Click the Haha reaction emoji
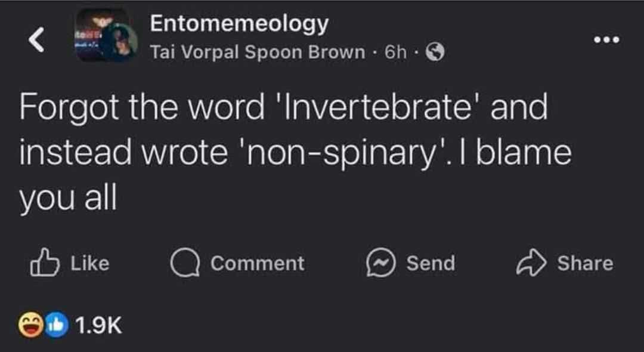The height and width of the screenshot is (352, 644). coord(29,325)
